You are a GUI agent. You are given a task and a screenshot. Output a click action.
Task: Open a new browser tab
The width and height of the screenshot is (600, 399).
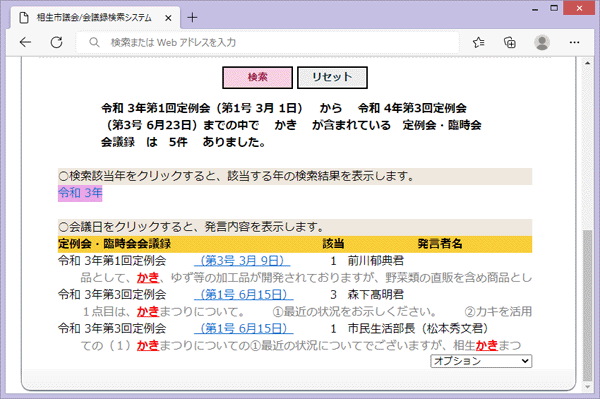pos(192,17)
